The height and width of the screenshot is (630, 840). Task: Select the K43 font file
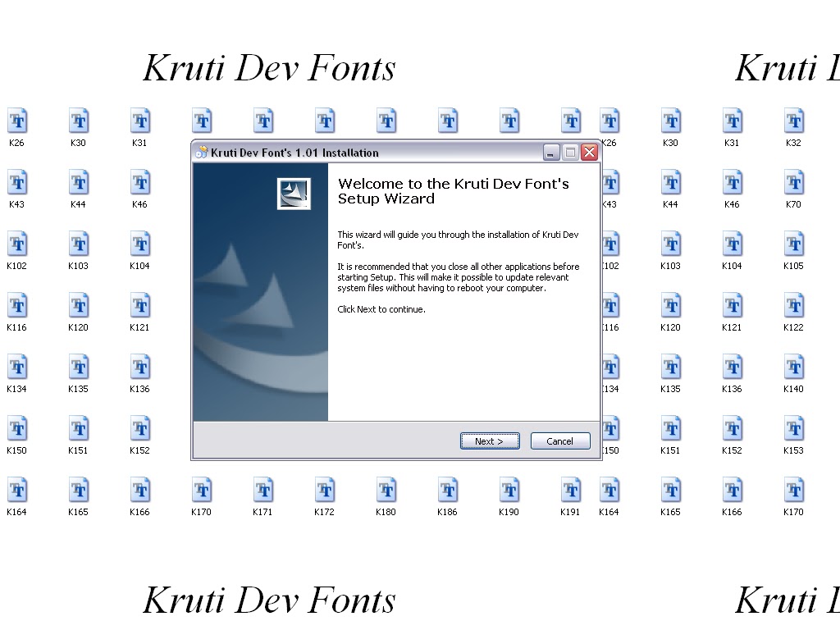(x=17, y=183)
